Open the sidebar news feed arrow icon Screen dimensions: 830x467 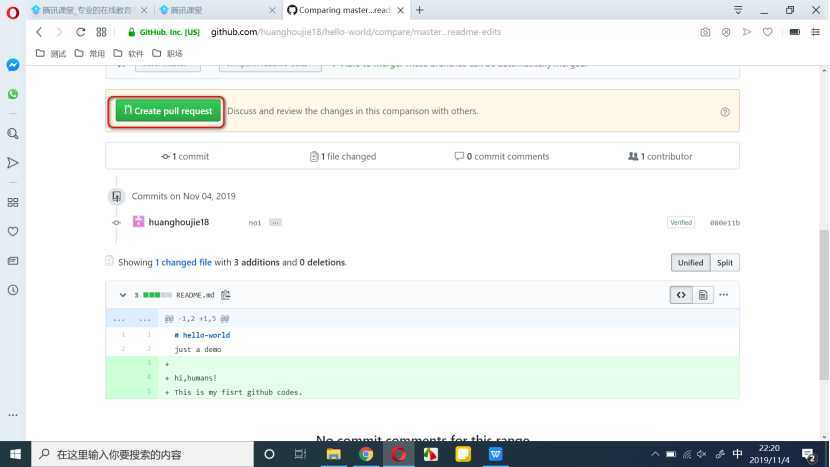(x=13, y=163)
